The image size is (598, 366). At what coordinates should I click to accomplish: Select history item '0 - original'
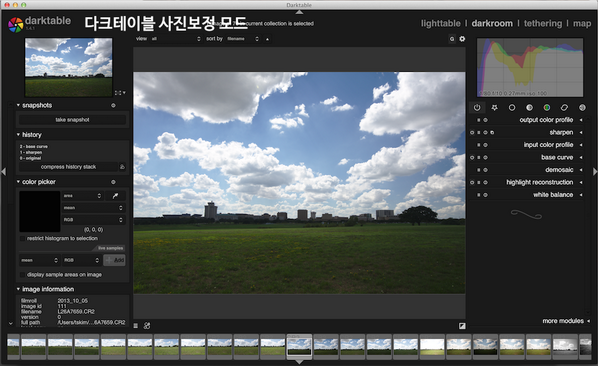tap(30, 158)
